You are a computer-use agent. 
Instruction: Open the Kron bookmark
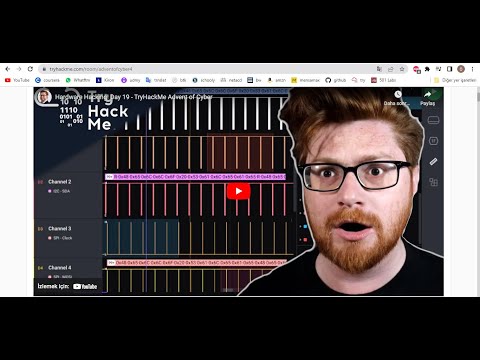pos(105,80)
